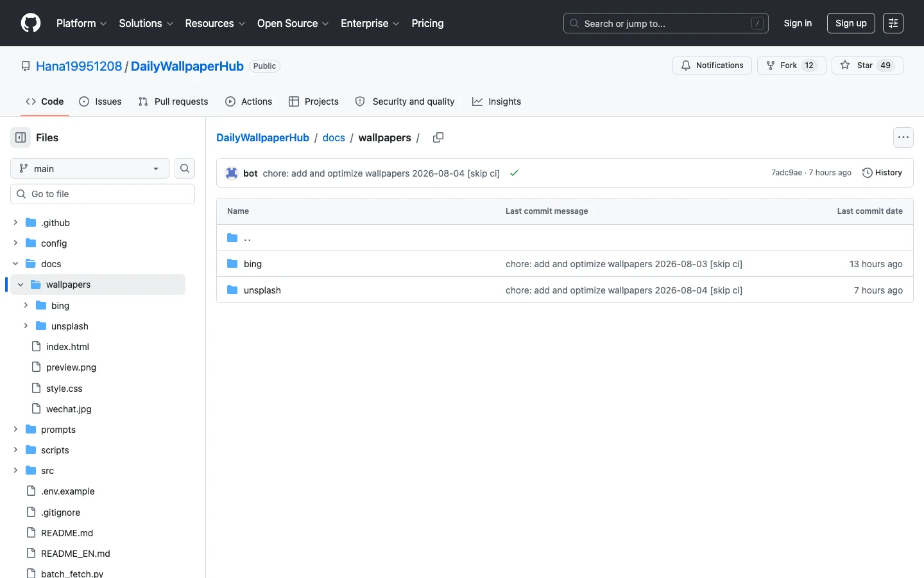This screenshot has height=578, width=924.
Task: Open commit 7adc9ae hash link
Action: pos(787,173)
